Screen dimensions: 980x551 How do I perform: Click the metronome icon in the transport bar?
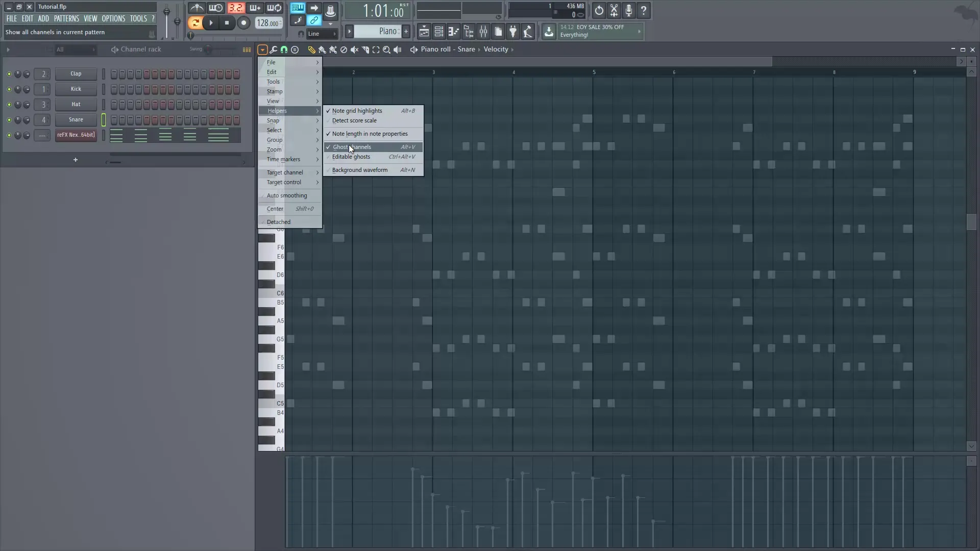point(197,8)
